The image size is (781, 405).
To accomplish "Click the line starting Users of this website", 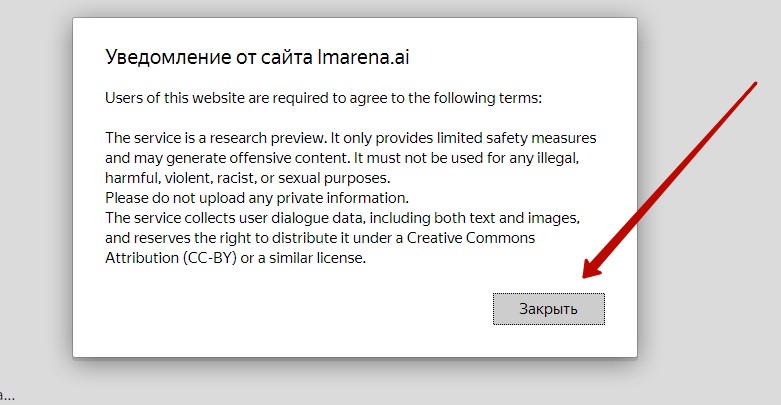I will (323, 98).
